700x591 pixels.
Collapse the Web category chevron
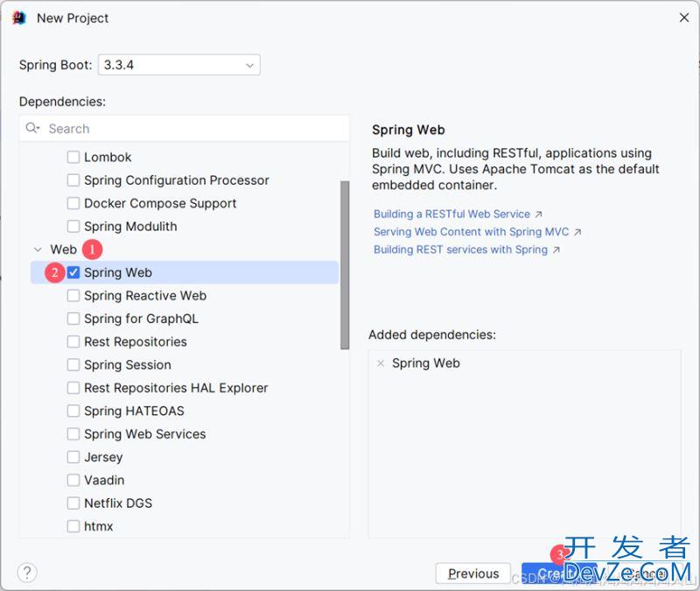pyautogui.click(x=38, y=250)
